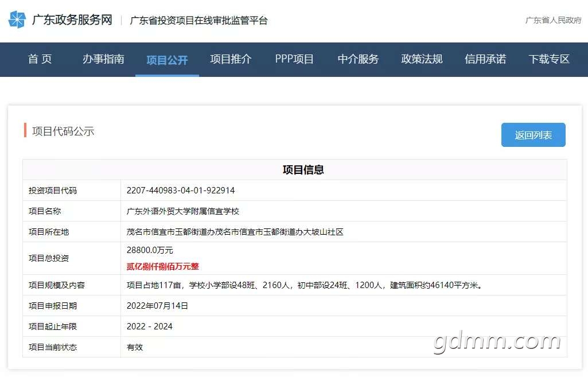Open the 广东省人民政府 link
The image size is (588, 377).
coord(553,21)
